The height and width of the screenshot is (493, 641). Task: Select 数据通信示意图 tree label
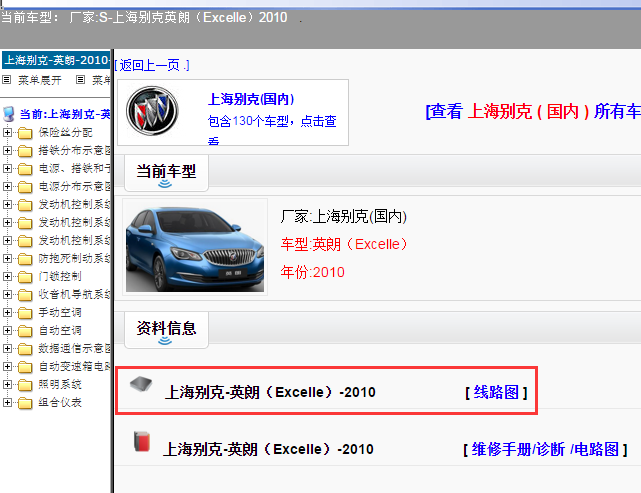[74, 348]
